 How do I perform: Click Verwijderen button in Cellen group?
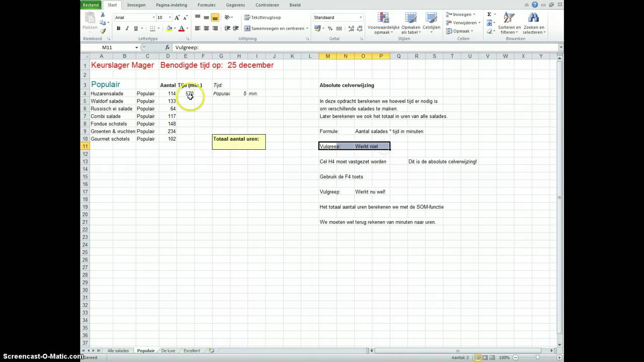coord(463,23)
